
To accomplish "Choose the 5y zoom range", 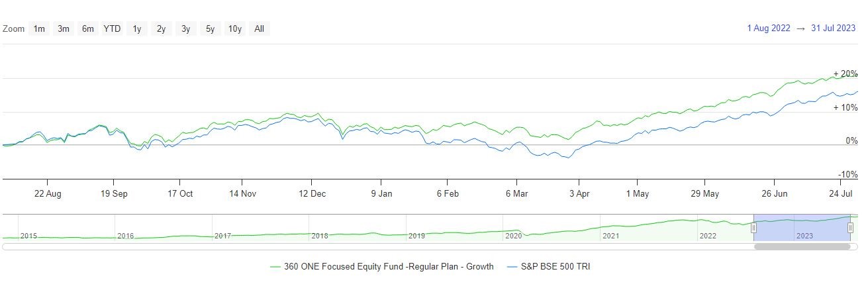I will pyautogui.click(x=210, y=28).
